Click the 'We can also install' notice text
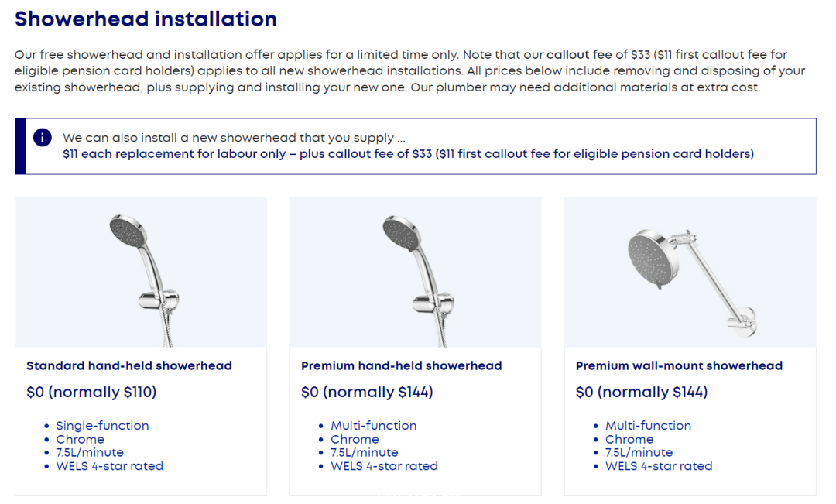 (x=234, y=138)
